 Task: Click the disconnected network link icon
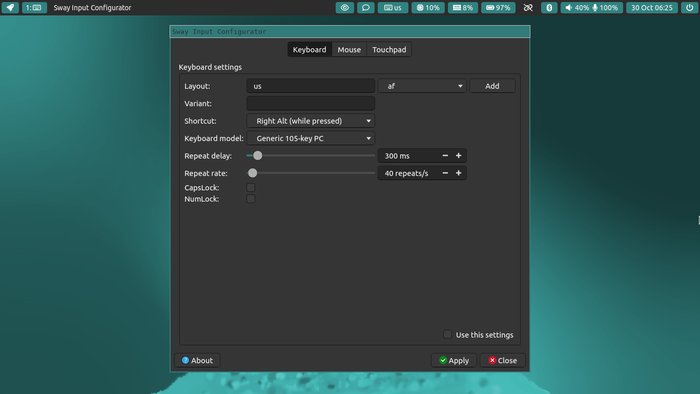[528, 8]
